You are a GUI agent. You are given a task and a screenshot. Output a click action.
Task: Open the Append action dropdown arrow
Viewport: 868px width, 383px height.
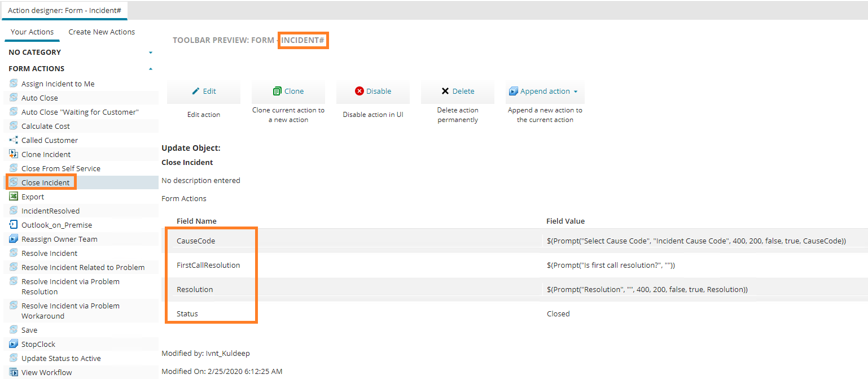576,90
